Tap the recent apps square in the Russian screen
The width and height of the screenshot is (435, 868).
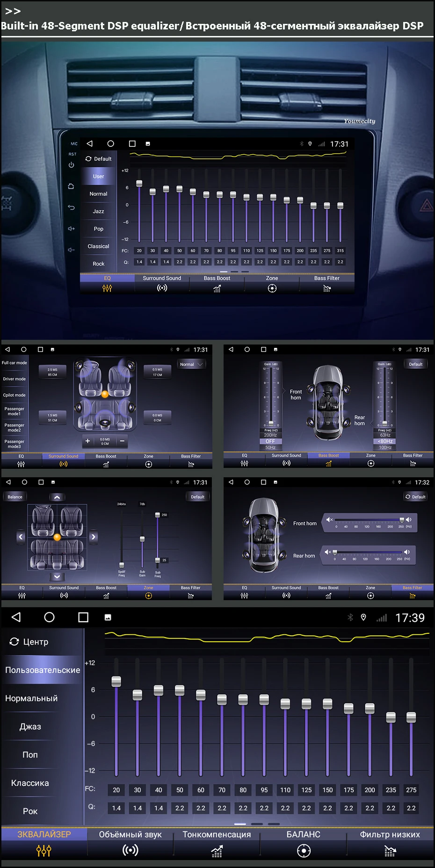[83, 617]
